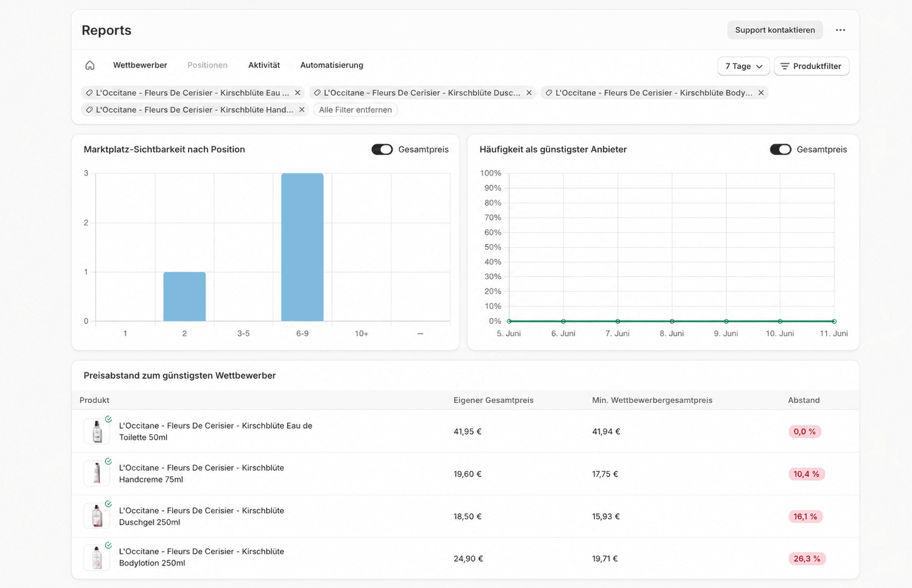Click the Eigener Gesamtpreis column header
This screenshot has height=588, width=912.
coord(493,400)
